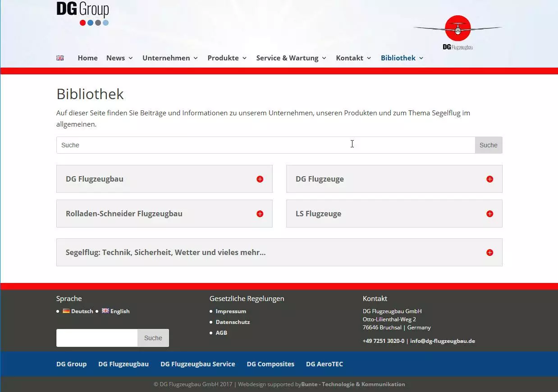Click plus icon on Rolladen-Schneider Flugzeugbau panel

click(260, 214)
